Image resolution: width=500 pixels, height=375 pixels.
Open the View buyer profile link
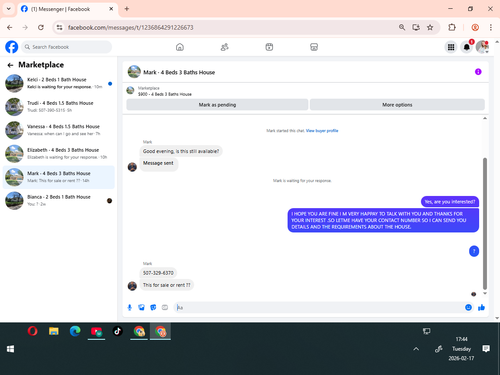pos(322,131)
